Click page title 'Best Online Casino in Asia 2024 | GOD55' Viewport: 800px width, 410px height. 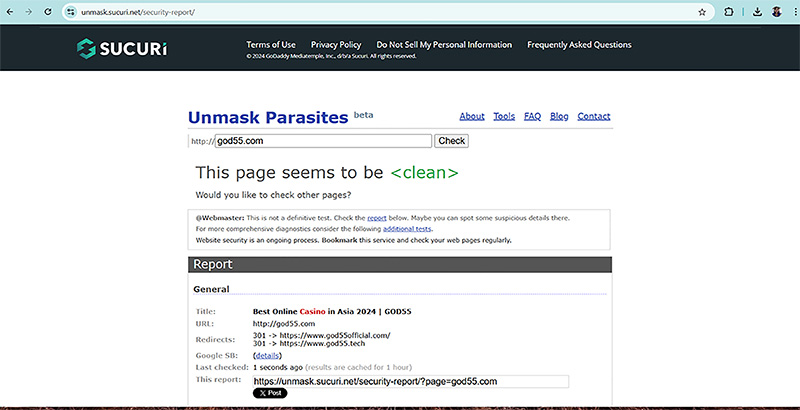point(332,311)
